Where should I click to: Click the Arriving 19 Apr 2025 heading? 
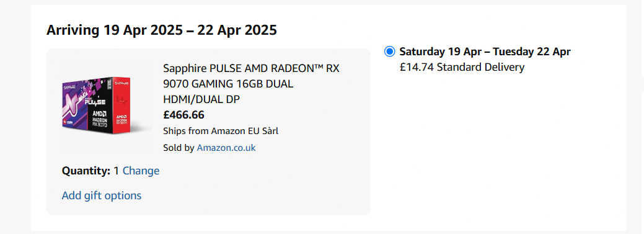pos(161,30)
